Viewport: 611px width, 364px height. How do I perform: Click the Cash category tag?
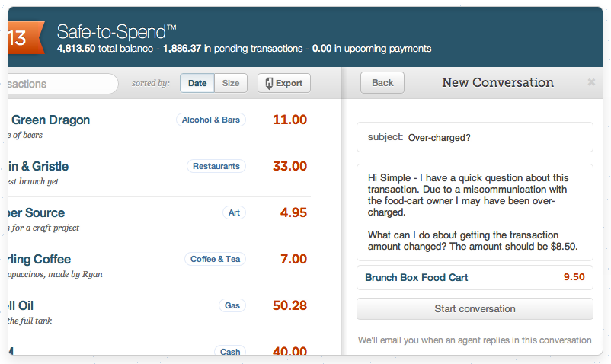[230, 351]
